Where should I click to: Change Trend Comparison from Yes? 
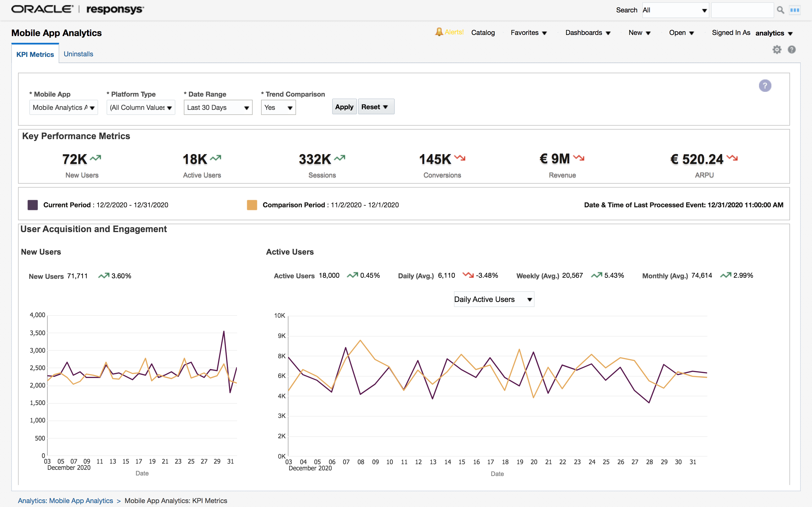(278, 107)
